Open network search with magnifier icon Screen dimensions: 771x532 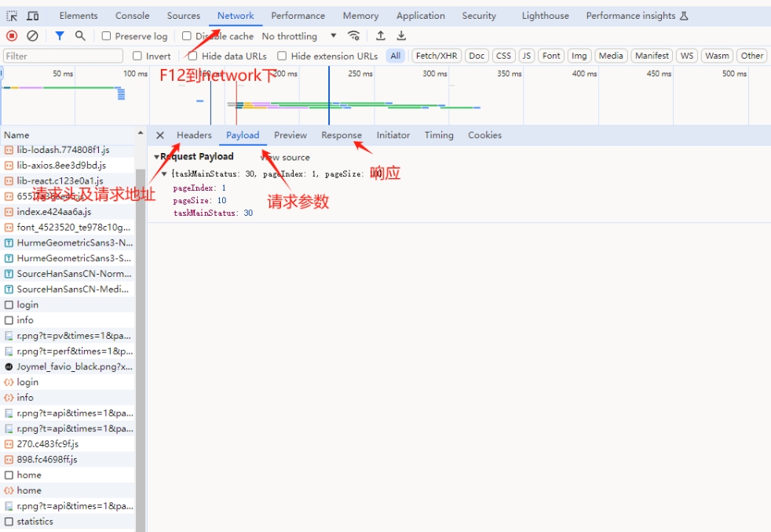pos(80,36)
